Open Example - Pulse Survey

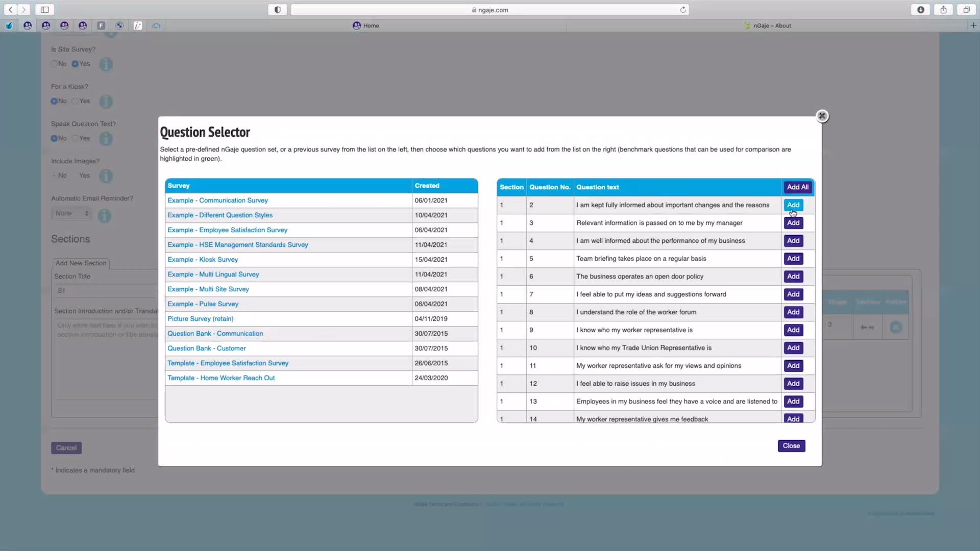203,304
